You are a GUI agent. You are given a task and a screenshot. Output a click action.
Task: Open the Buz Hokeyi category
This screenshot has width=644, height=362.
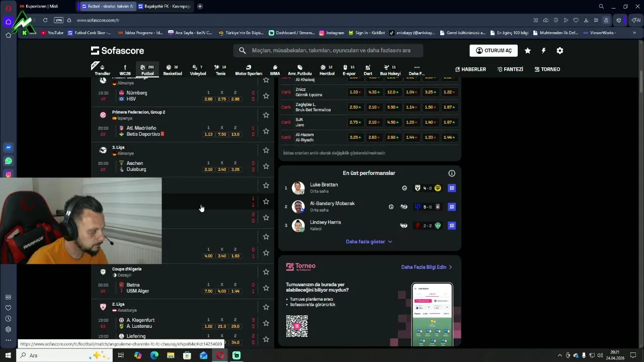pos(390,70)
